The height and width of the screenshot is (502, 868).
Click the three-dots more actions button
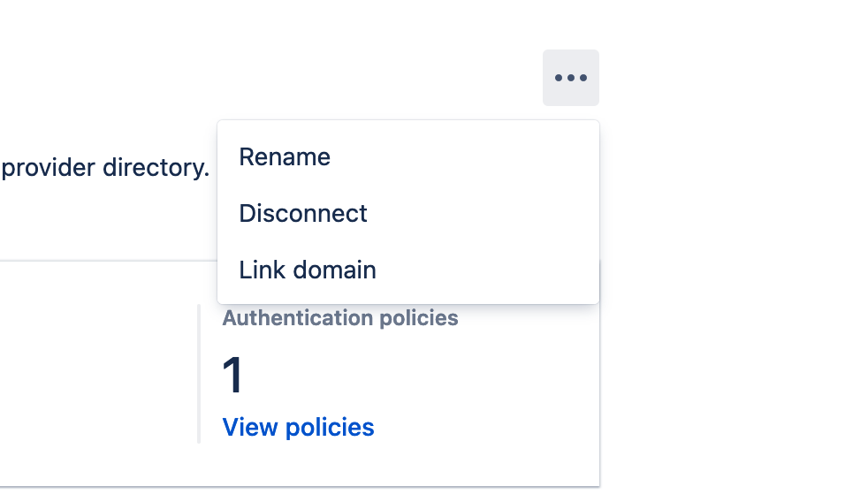click(570, 78)
